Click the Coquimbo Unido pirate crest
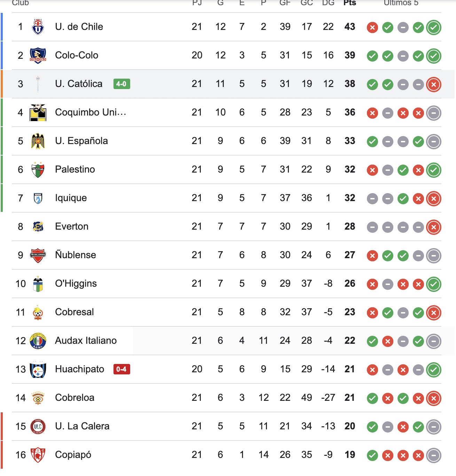The width and height of the screenshot is (456, 476). [38, 112]
